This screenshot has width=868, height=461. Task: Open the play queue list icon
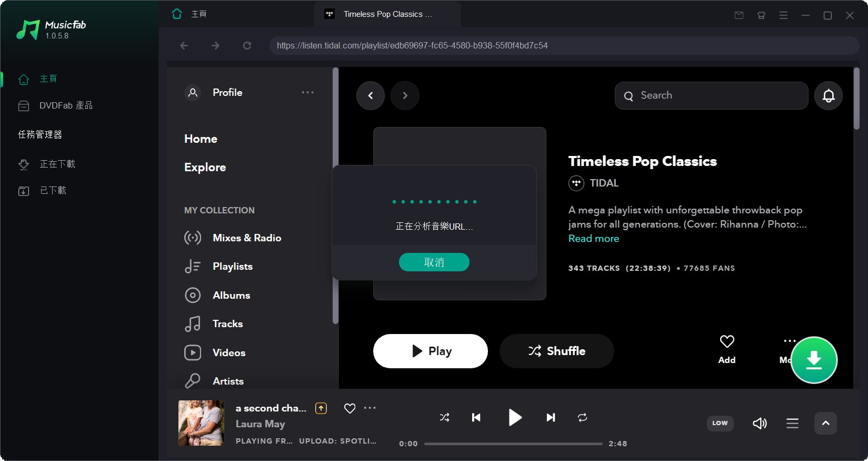(x=792, y=423)
